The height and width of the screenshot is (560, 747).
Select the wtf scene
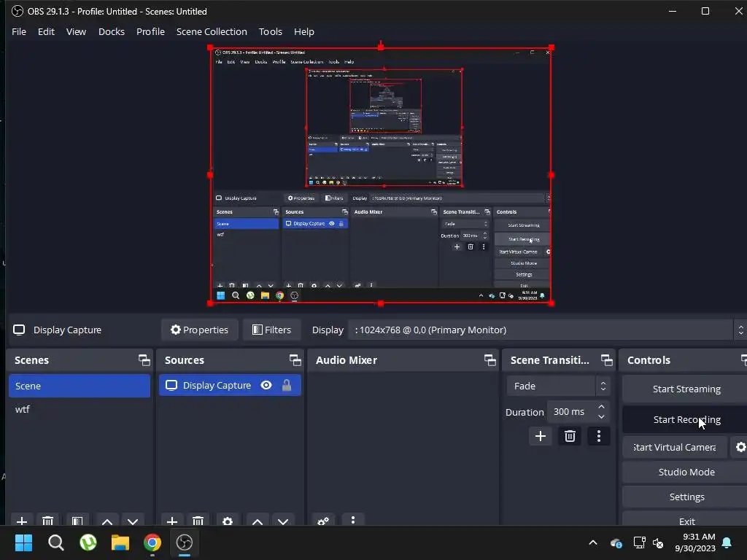(80, 409)
